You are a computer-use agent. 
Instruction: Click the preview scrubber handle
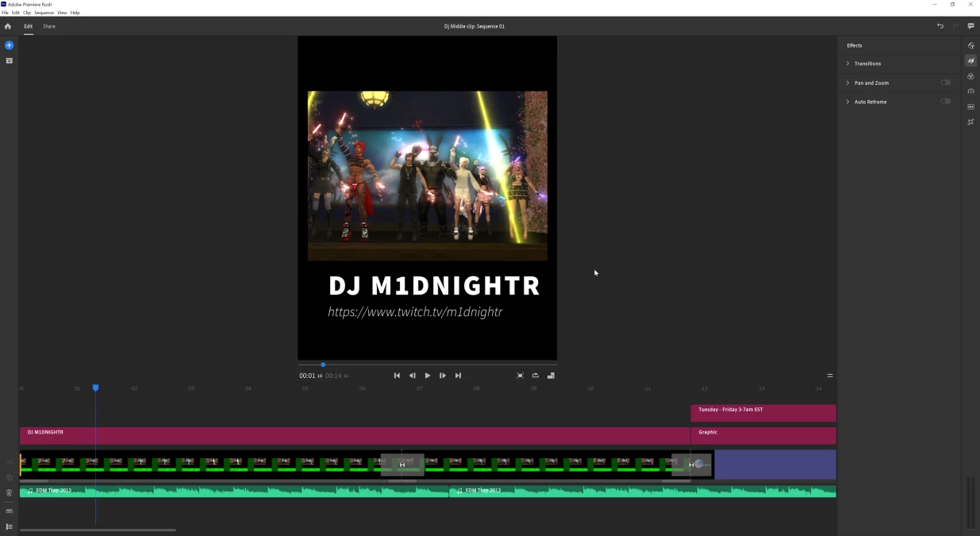(x=323, y=364)
